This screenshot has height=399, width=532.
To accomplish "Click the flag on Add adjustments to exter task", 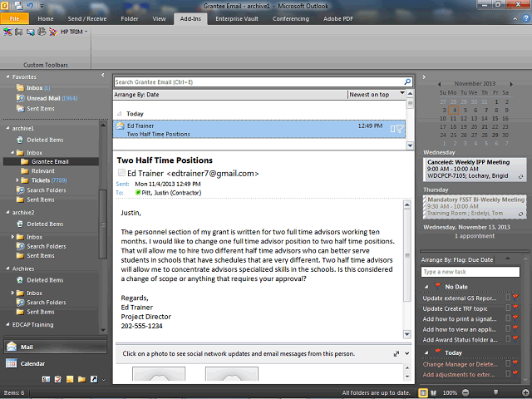I will pyautogui.click(x=515, y=374).
